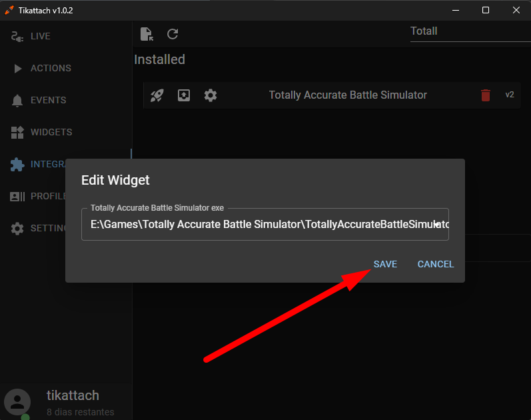This screenshot has height=420, width=531.
Task: Click the ACTIONS play triangle icon
Action: click(17, 69)
